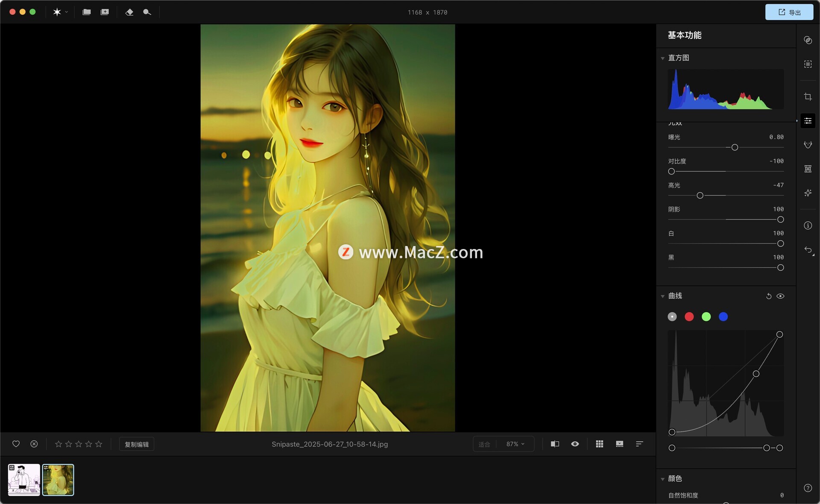Open the folder browser icon
The width and height of the screenshot is (820, 504).
87,12
